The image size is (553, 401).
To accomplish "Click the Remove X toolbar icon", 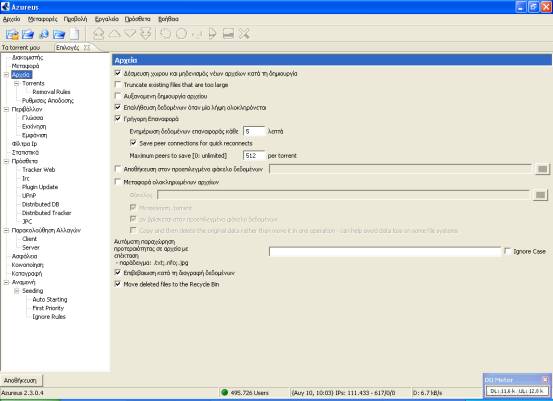I will pyautogui.click(x=244, y=34).
